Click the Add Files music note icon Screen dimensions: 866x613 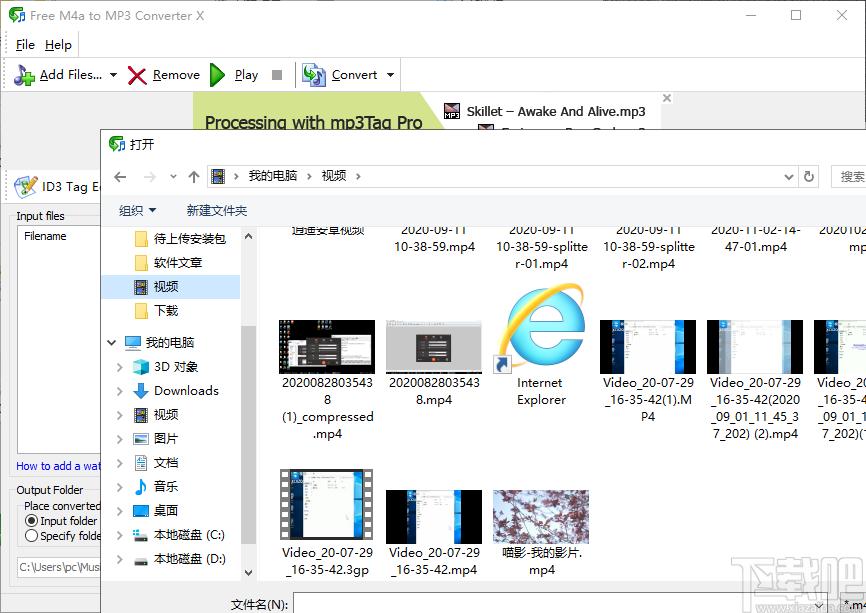24,75
